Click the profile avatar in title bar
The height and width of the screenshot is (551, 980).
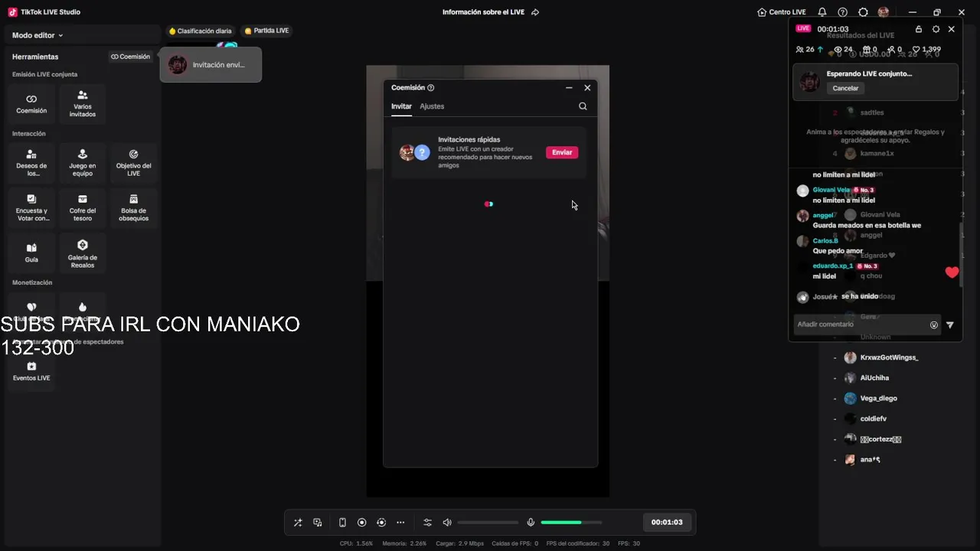point(884,12)
